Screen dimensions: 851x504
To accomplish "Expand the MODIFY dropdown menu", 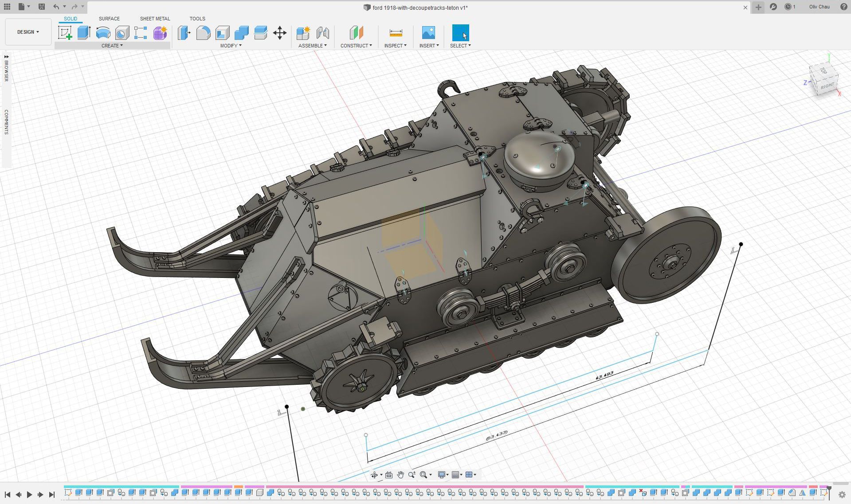I will (231, 46).
